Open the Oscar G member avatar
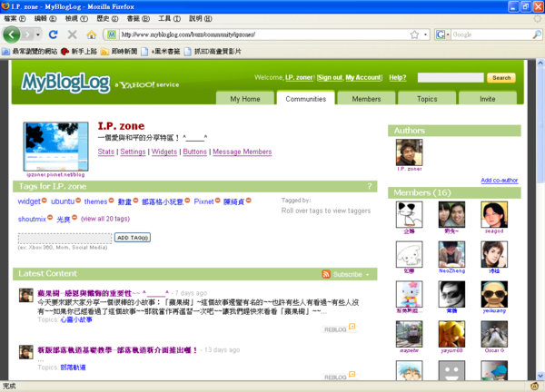 click(x=494, y=334)
